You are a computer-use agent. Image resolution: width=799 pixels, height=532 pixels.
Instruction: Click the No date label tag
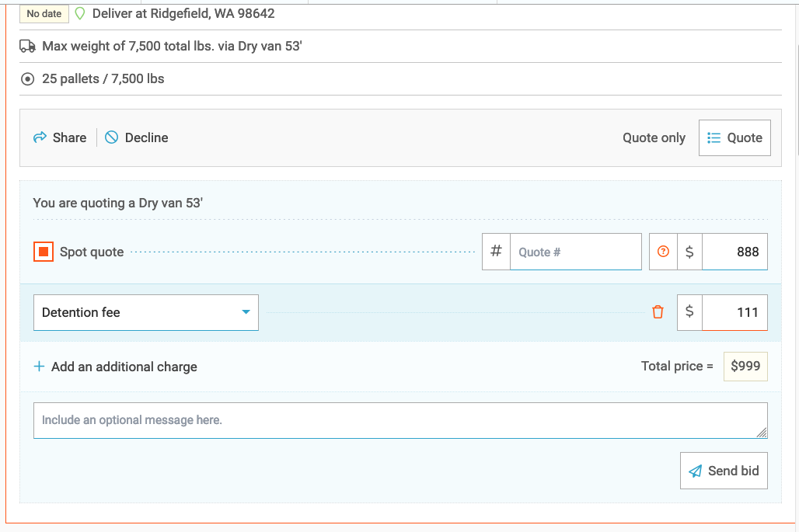(x=44, y=14)
